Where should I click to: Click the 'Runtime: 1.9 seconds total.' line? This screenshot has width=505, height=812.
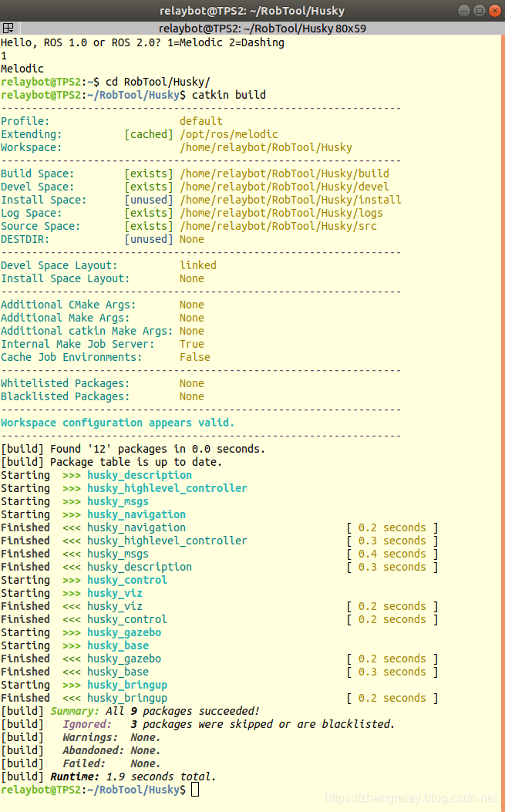point(108,777)
